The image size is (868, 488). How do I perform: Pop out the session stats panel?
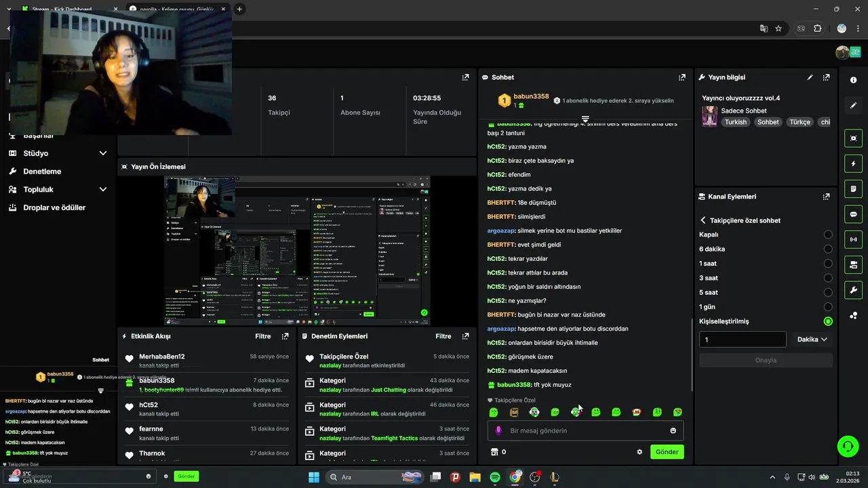coord(465,77)
